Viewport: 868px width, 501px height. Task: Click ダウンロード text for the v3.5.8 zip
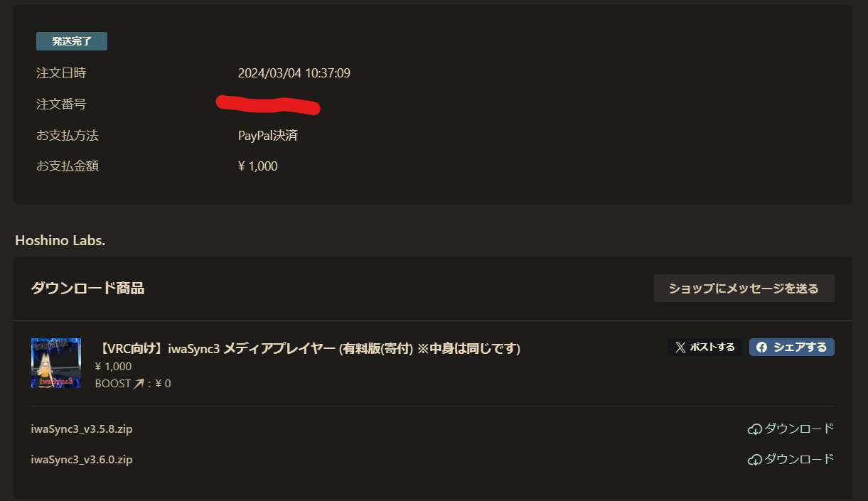click(x=799, y=429)
